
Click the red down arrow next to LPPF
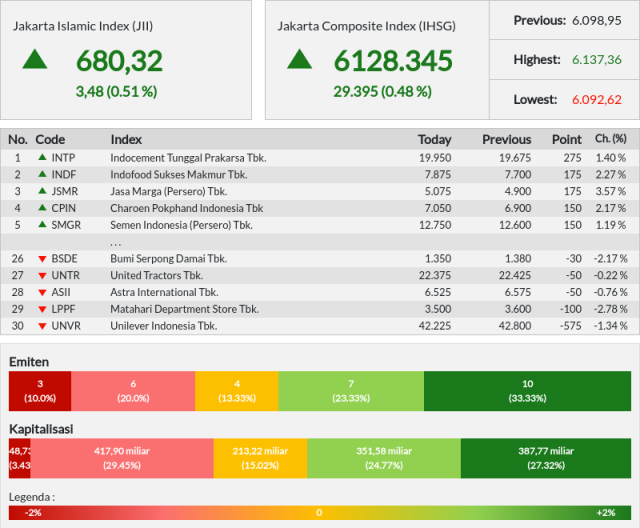tap(42, 309)
